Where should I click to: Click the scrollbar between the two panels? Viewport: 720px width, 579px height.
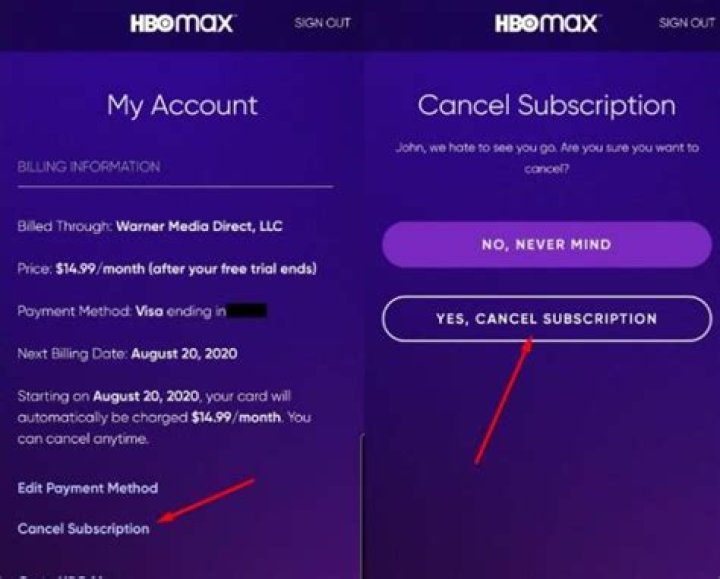tap(362, 505)
